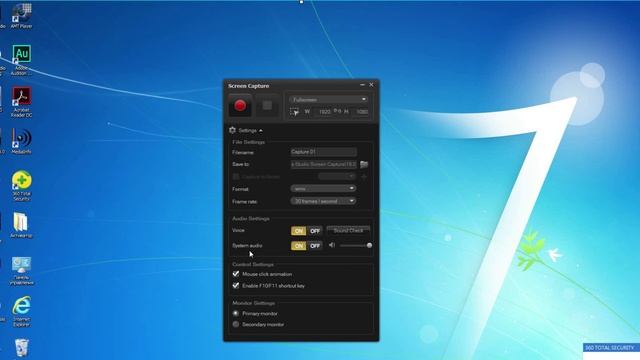Click the MediaInfo desktop icon
Viewport: 640px width, 360px height.
[21, 141]
